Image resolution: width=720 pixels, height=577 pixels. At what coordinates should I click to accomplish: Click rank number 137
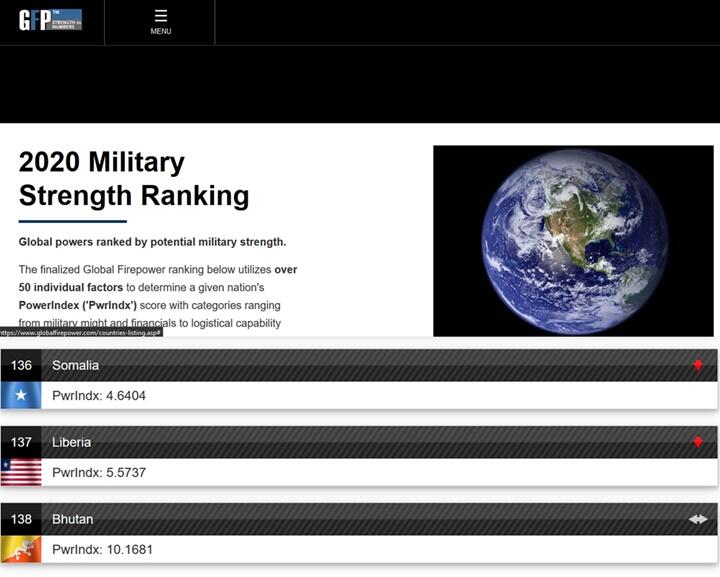point(21,443)
